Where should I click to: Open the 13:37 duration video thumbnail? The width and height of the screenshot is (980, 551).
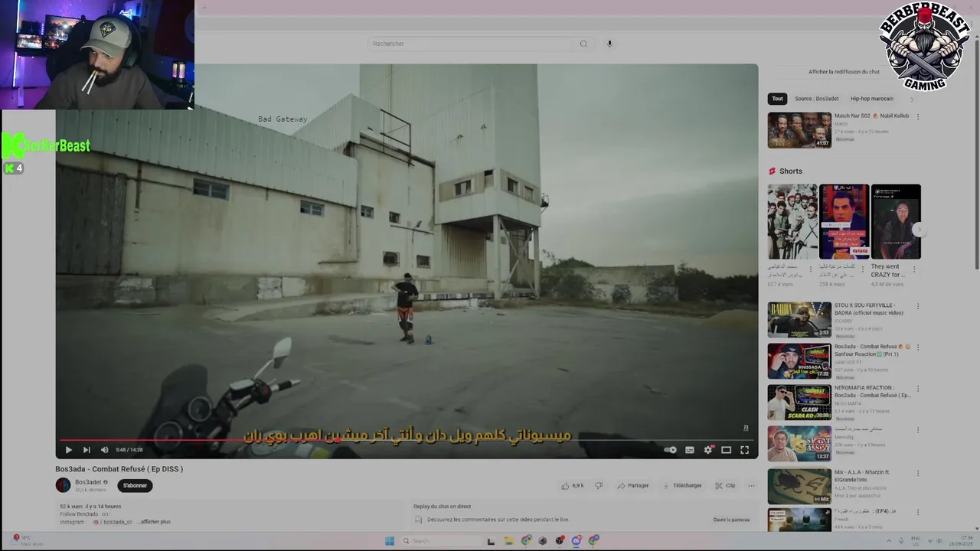(799, 444)
